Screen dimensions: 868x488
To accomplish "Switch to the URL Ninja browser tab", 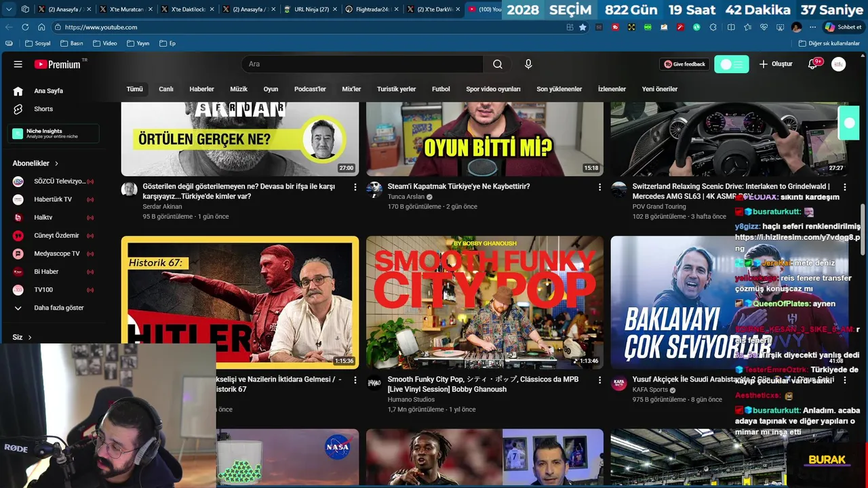I will pos(311,9).
